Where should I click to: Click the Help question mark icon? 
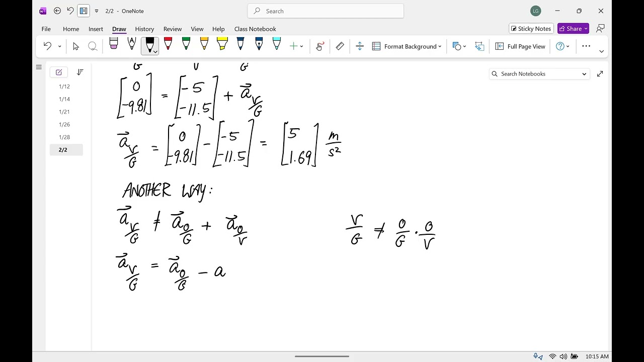pos(560,46)
